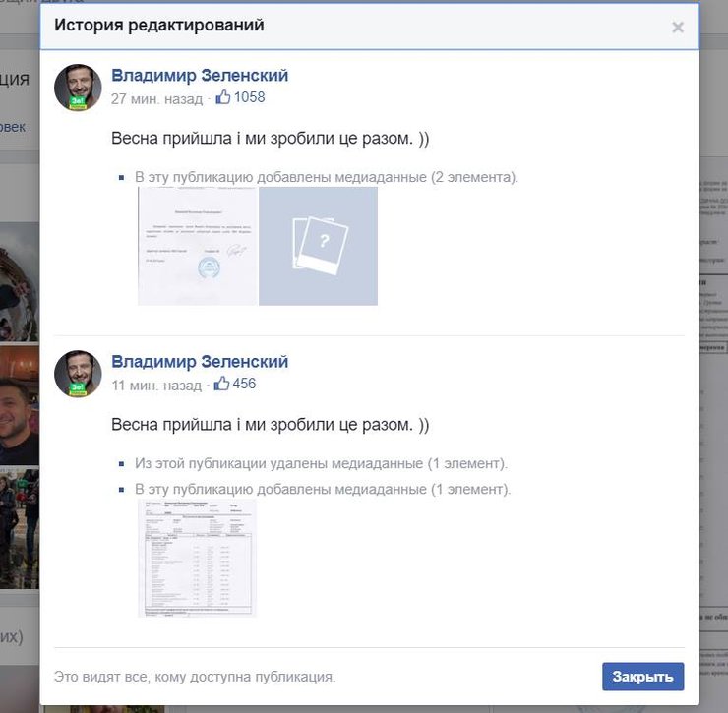The image size is (728, 713).
Task: Close the edit history dialog with X
Action: coord(677,28)
